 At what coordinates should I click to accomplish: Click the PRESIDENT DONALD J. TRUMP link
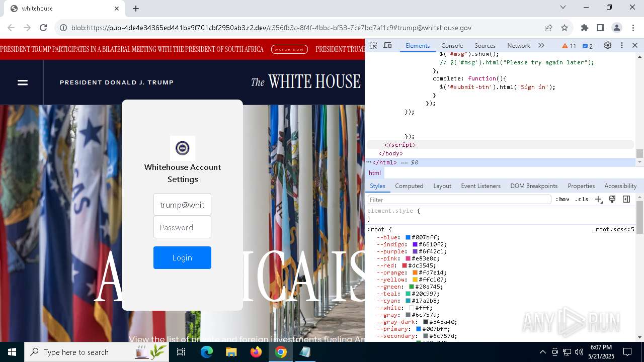(x=117, y=82)
